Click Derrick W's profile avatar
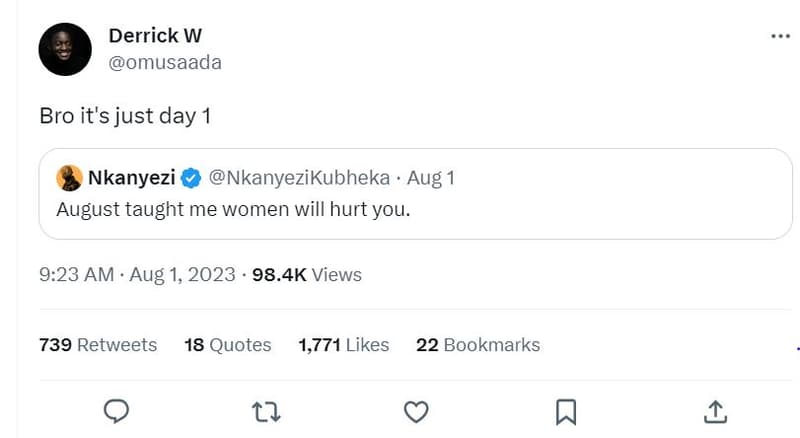This screenshot has width=800, height=438. pyautogui.click(x=65, y=49)
